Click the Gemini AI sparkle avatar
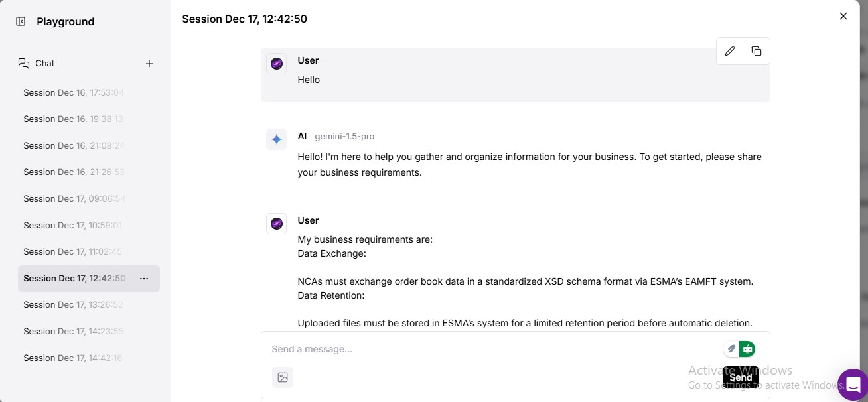 pos(277,139)
